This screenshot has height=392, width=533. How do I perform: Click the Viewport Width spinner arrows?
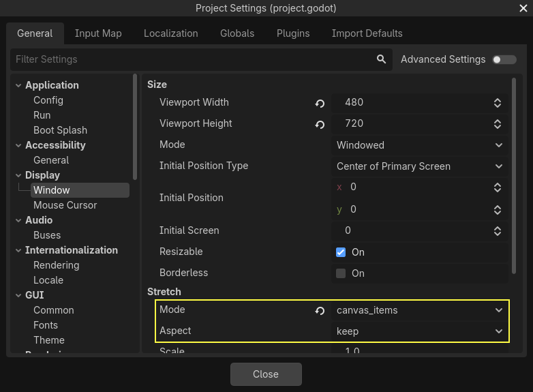(498, 103)
